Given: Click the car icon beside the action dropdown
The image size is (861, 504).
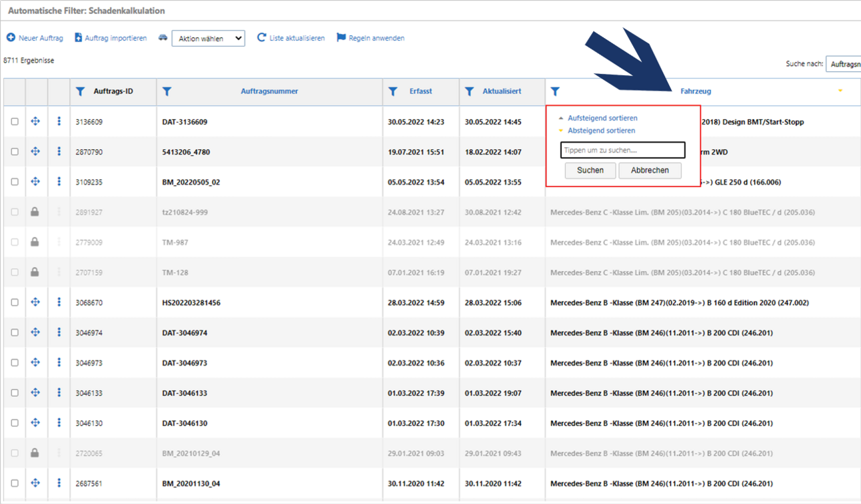Looking at the screenshot, I should click(163, 38).
